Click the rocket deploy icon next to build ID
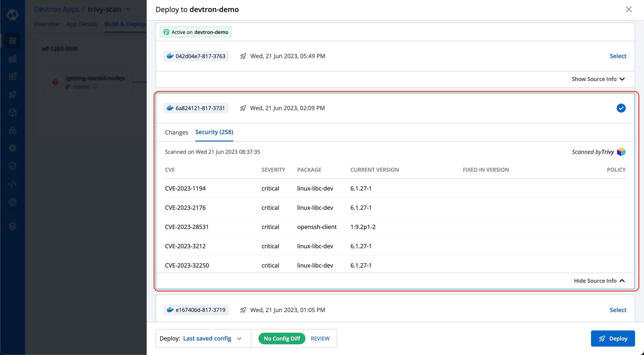Image resolution: width=644 pixels, height=355 pixels. click(242, 108)
